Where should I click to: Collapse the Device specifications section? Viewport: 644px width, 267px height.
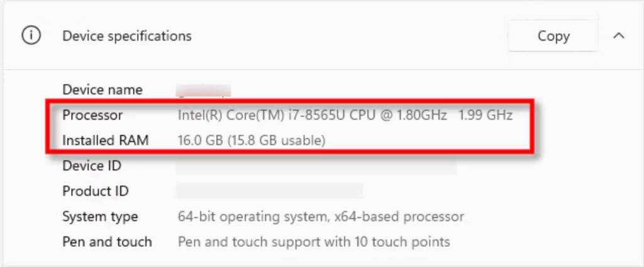coord(619,36)
